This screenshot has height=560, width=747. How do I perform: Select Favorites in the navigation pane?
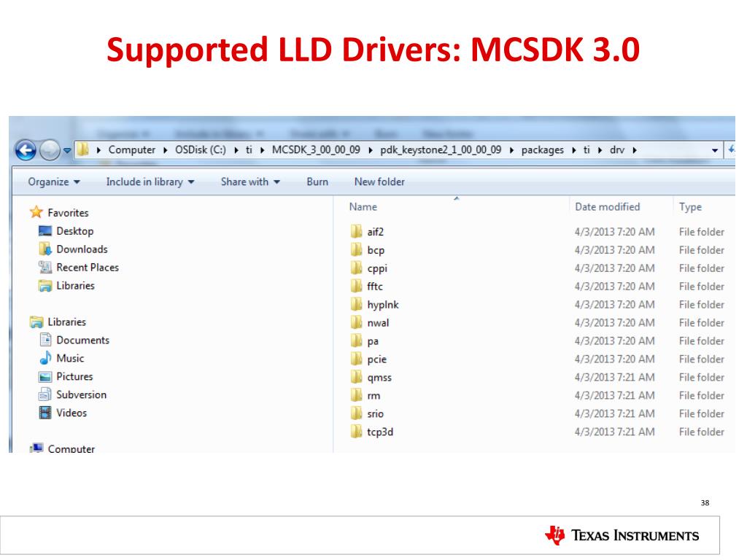coord(68,213)
